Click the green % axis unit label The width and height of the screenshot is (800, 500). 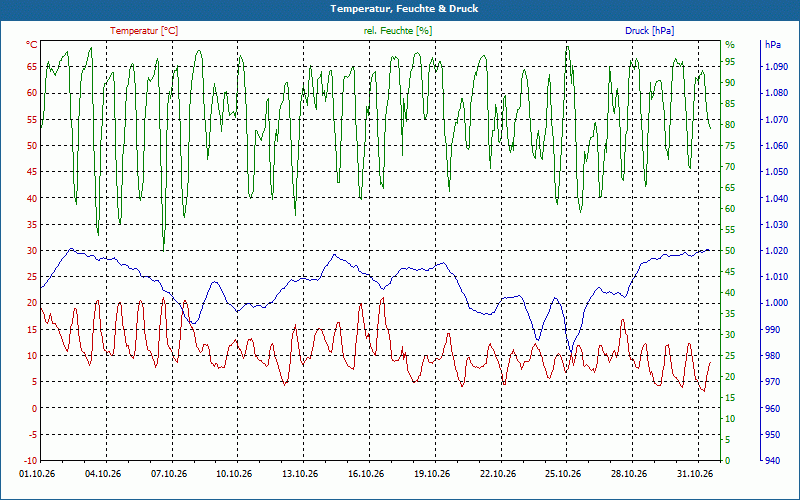pyautogui.click(x=730, y=45)
